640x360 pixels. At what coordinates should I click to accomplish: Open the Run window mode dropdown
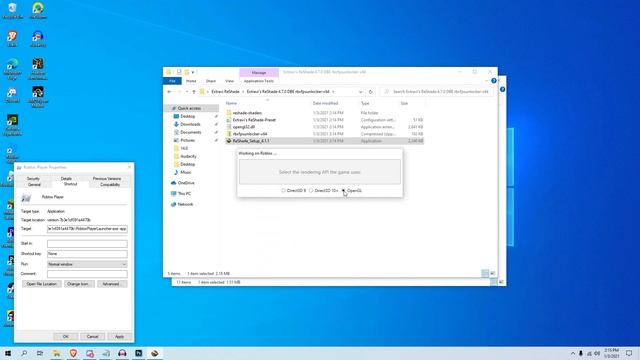pyautogui.click(x=87, y=264)
